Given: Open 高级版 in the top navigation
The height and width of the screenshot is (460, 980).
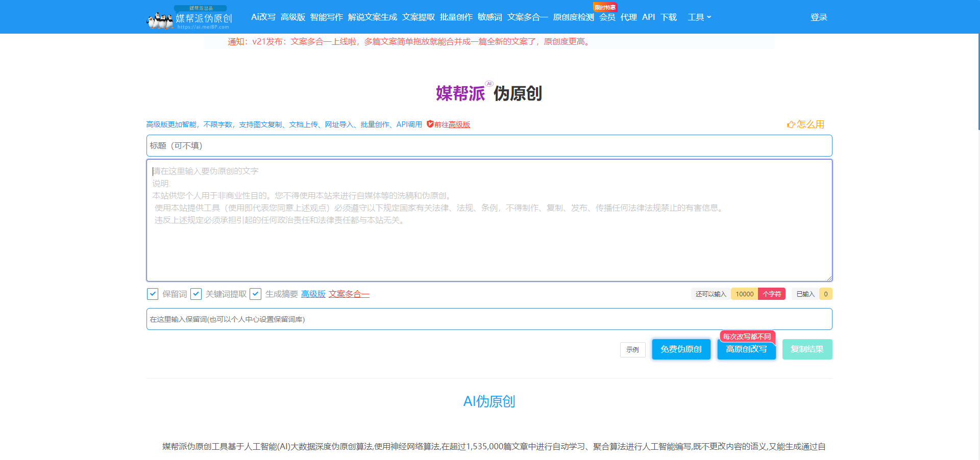Looking at the screenshot, I should (293, 17).
